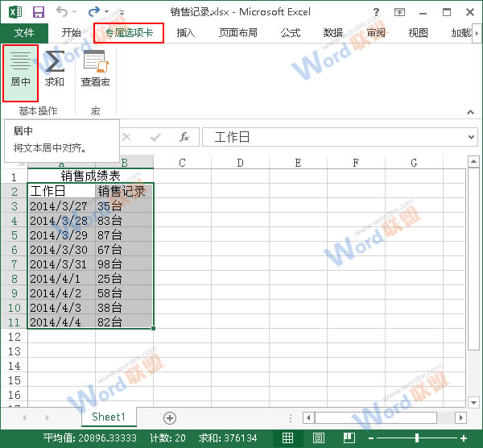Viewport: 483px width, 448px height.
Task: Undo the last action
Action: [x=62, y=12]
